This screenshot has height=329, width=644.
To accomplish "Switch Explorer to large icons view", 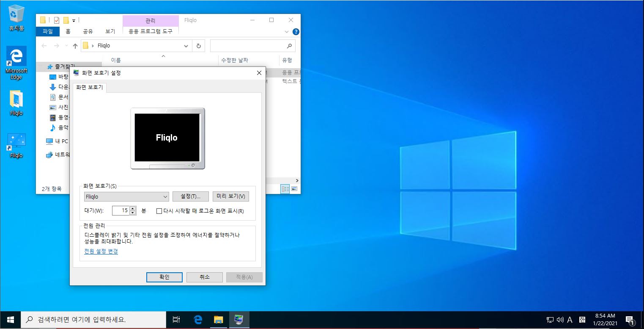I will coord(294,189).
